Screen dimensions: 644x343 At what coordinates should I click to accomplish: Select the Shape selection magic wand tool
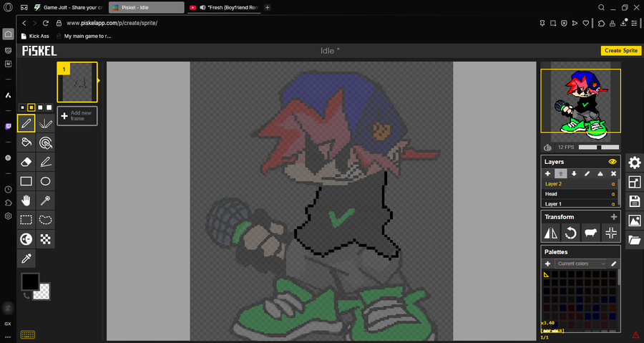tap(45, 200)
